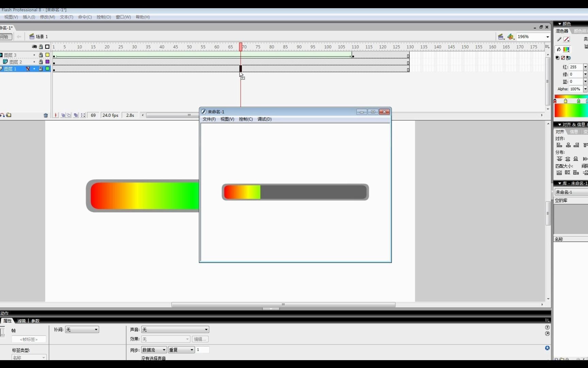Image resolution: width=588 pixels, height=368 pixels.
Task: Open 控制(O) menu in main menu bar
Action: tap(103, 17)
